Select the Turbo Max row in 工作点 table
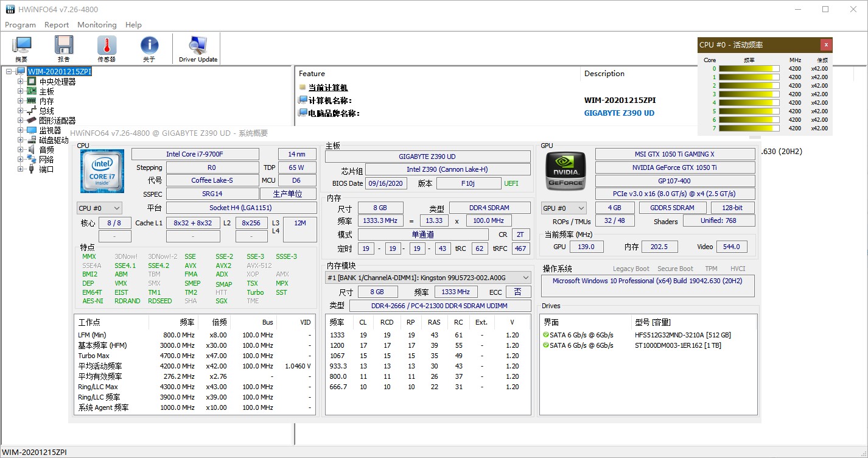 pyautogui.click(x=195, y=356)
